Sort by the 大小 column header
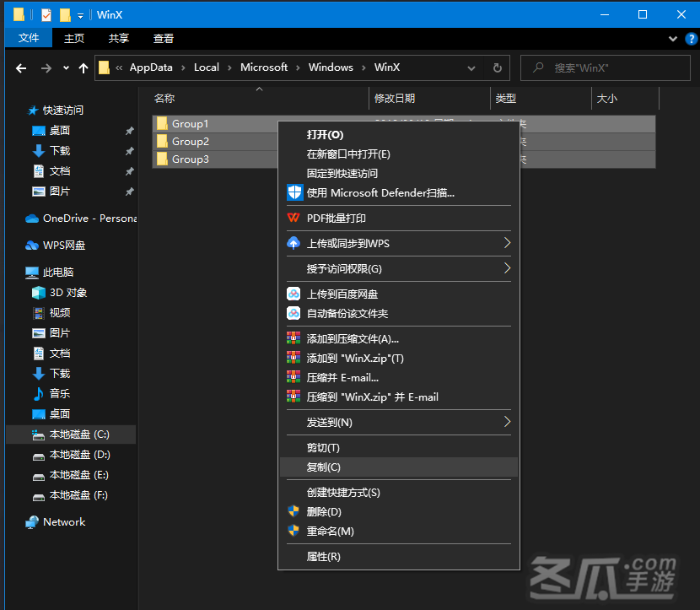The height and width of the screenshot is (610, 700). pyautogui.click(x=625, y=98)
